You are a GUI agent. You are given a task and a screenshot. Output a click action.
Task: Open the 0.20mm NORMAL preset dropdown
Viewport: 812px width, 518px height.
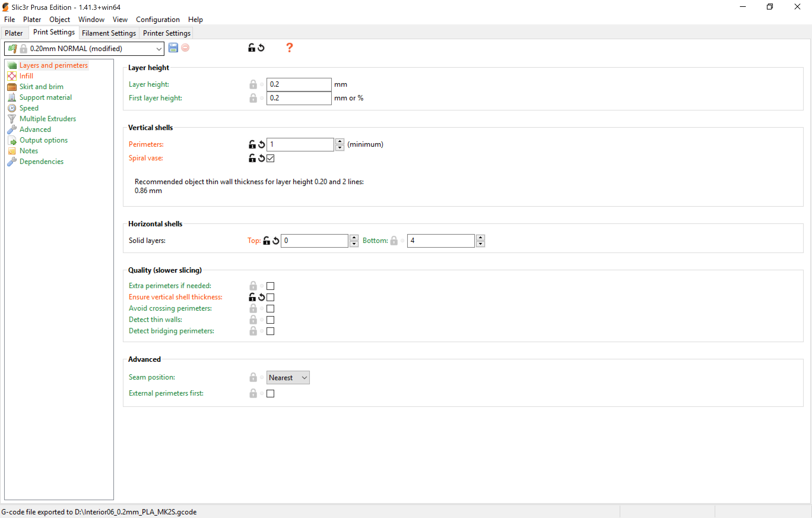click(158, 49)
